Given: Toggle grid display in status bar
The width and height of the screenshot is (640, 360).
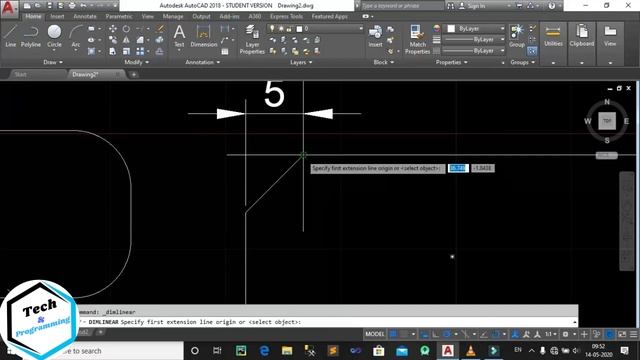Looking at the screenshot, I should pyautogui.click(x=393, y=334).
